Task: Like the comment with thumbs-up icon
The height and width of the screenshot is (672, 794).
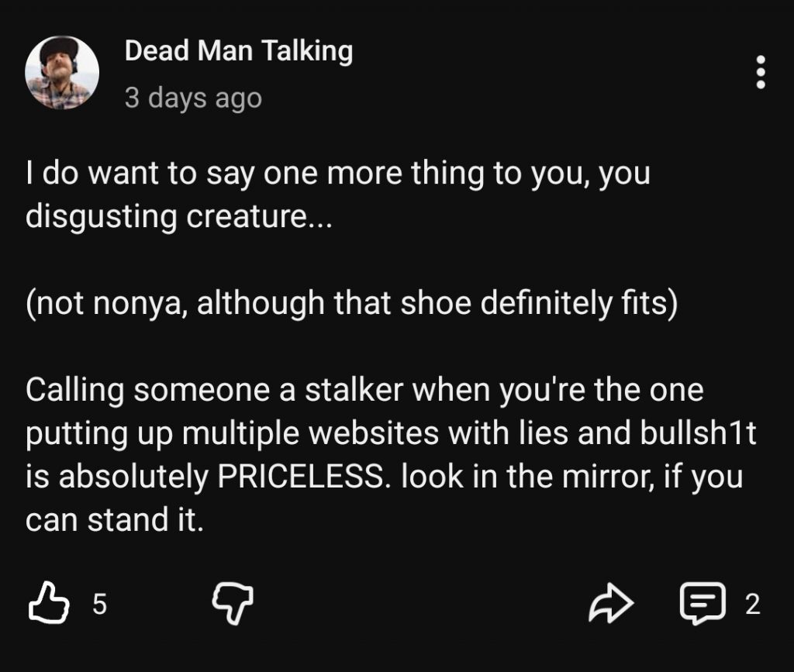Action: click(49, 604)
